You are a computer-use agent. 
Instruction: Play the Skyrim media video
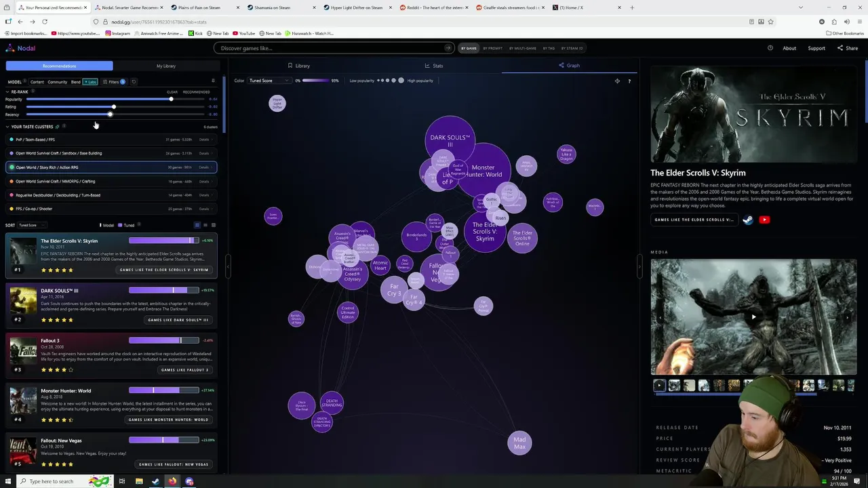[753, 317]
